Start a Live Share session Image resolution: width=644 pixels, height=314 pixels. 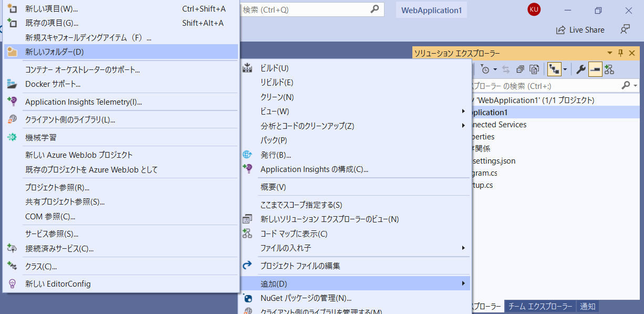click(x=580, y=30)
